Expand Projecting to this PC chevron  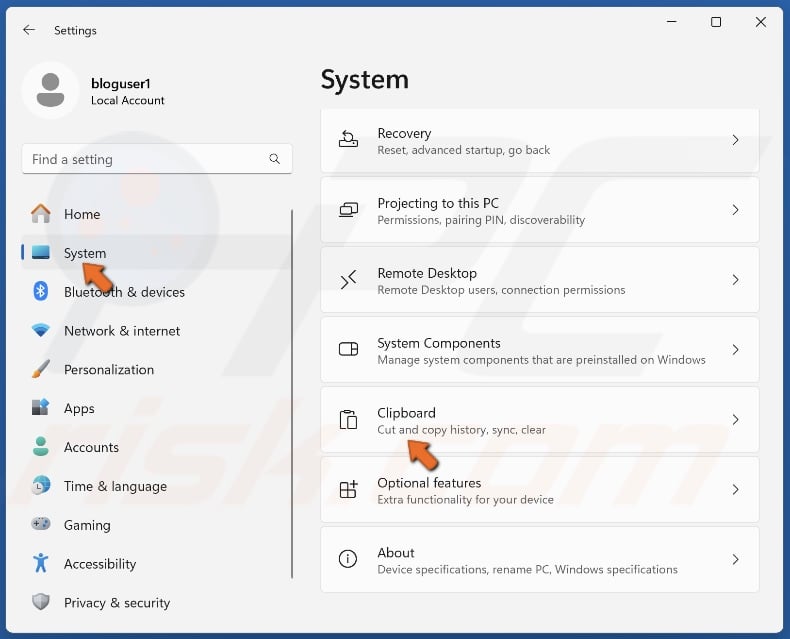point(736,210)
